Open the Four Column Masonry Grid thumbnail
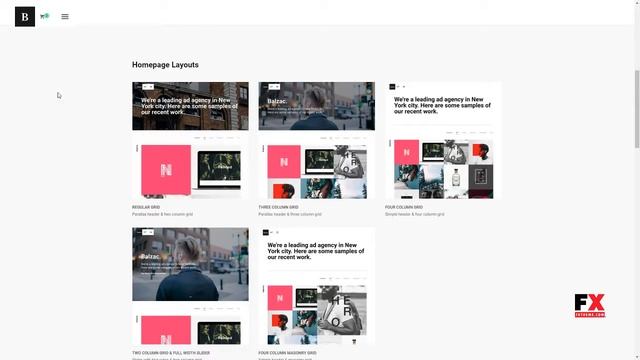 [317, 286]
